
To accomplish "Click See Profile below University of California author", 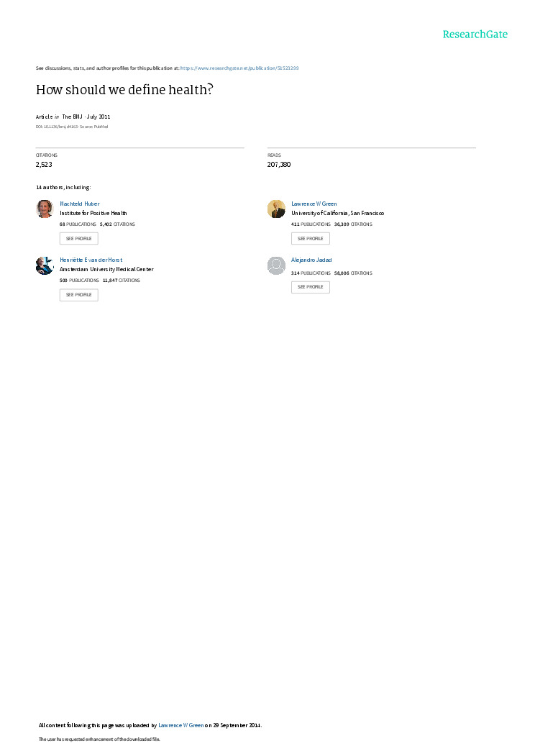I will [x=311, y=239].
